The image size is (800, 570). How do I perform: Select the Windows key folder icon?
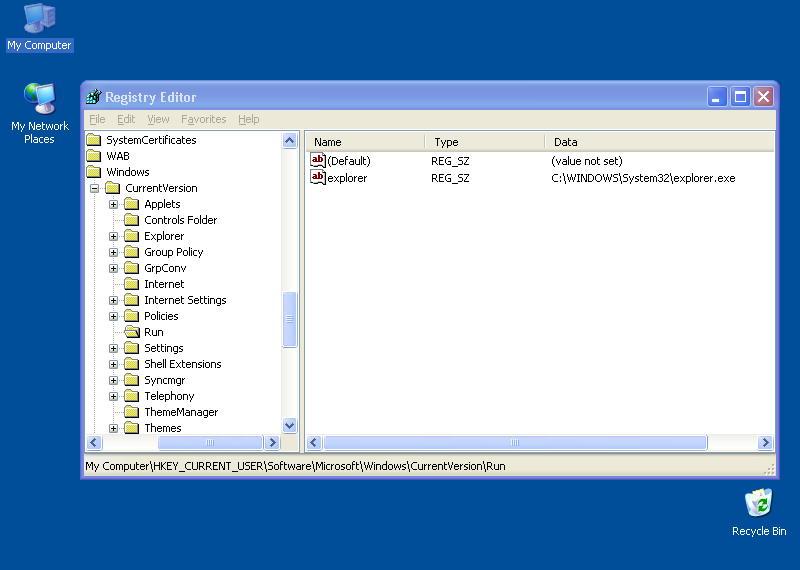pyautogui.click(x=94, y=172)
